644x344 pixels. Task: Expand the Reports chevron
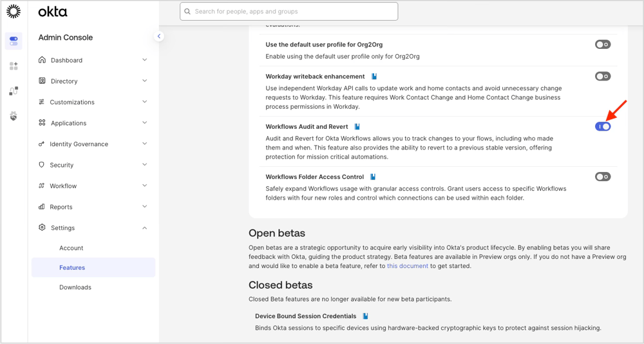pyautogui.click(x=144, y=207)
